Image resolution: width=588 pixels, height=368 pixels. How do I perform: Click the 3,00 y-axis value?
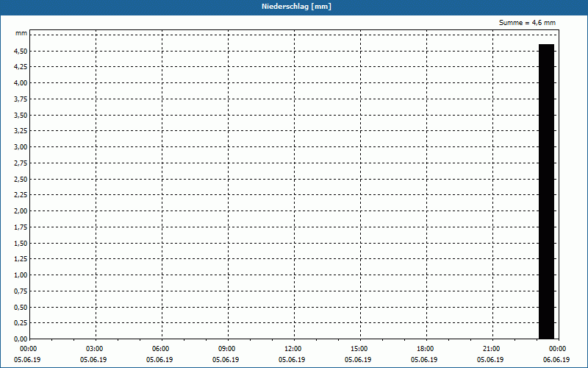21,147
